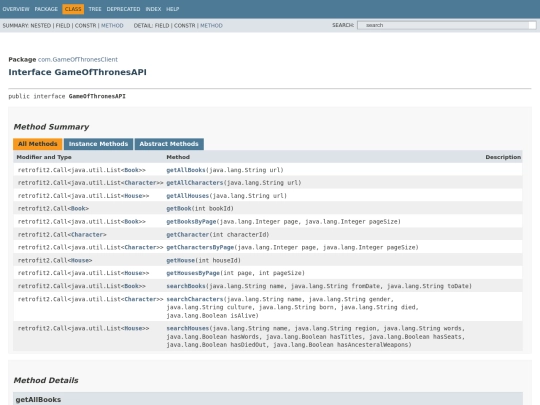Open getHousesByPage method link

[193, 273]
